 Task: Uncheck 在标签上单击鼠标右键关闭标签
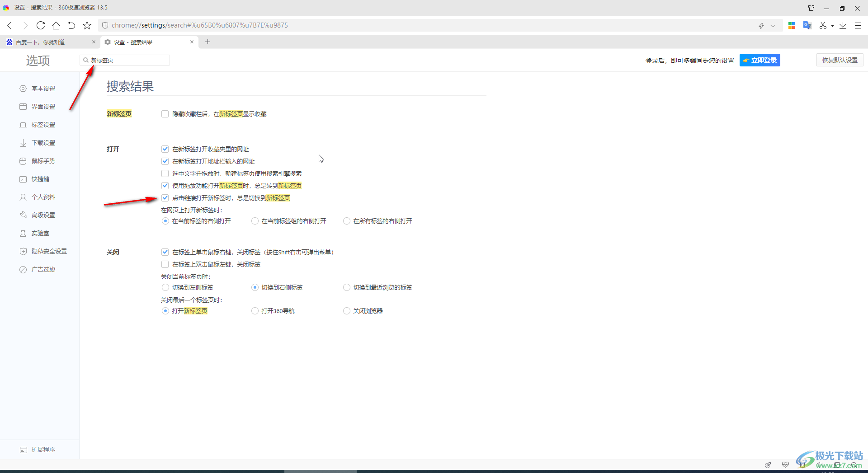point(165,252)
